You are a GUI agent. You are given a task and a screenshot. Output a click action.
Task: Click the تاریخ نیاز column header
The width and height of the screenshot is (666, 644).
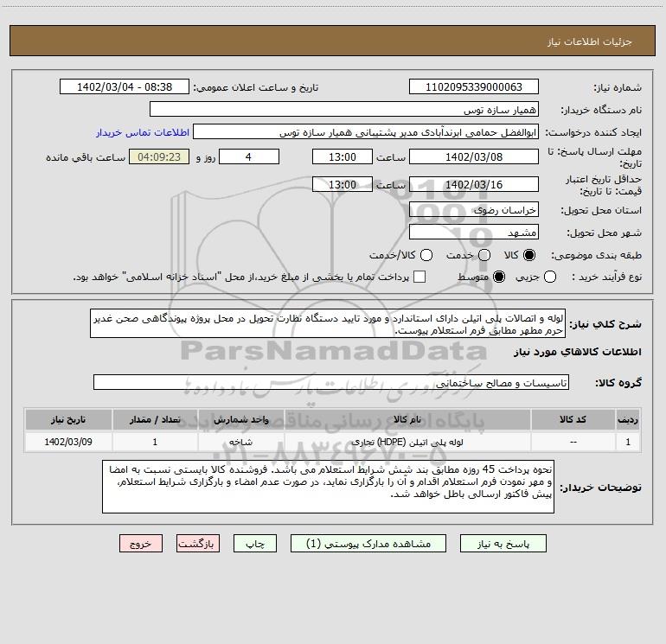point(68,420)
